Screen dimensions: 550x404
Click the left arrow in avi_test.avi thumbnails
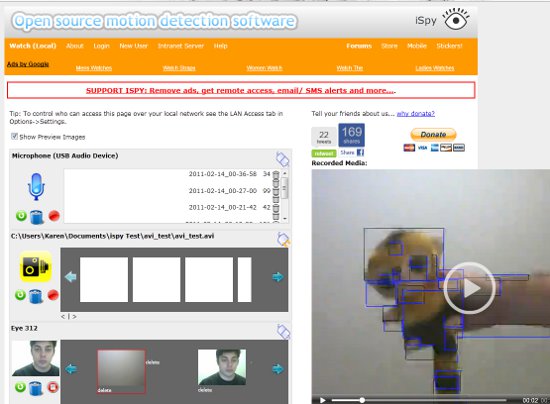point(71,277)
